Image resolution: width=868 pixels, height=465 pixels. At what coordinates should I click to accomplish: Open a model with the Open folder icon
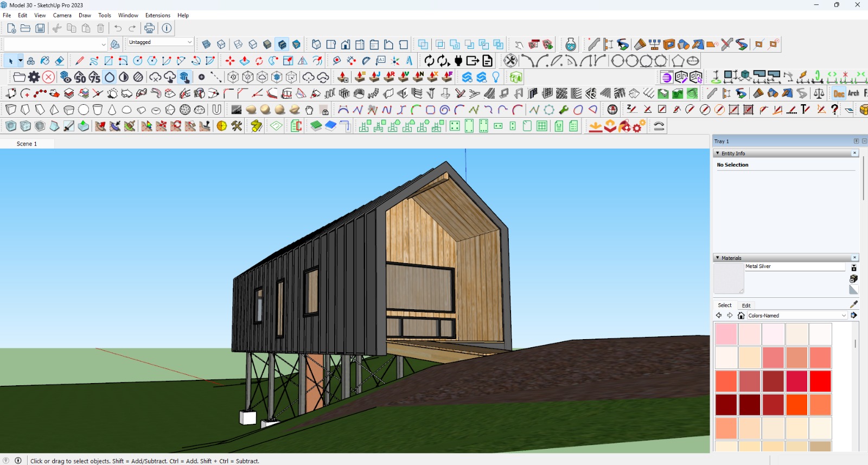25,28
